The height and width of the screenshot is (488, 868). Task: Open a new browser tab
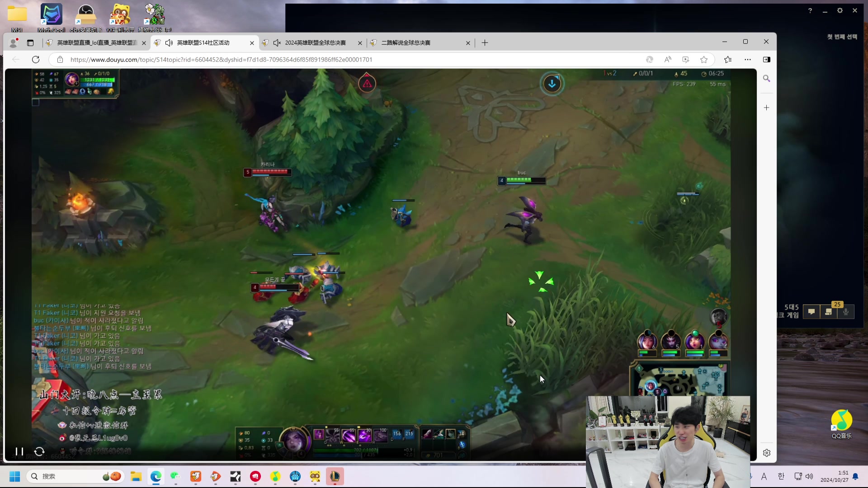point(485,43)
